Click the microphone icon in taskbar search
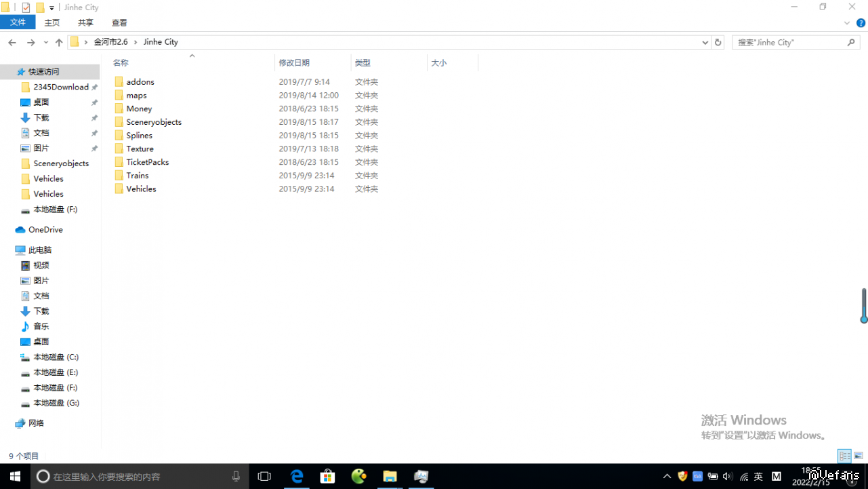 click(x=236, y=476)
